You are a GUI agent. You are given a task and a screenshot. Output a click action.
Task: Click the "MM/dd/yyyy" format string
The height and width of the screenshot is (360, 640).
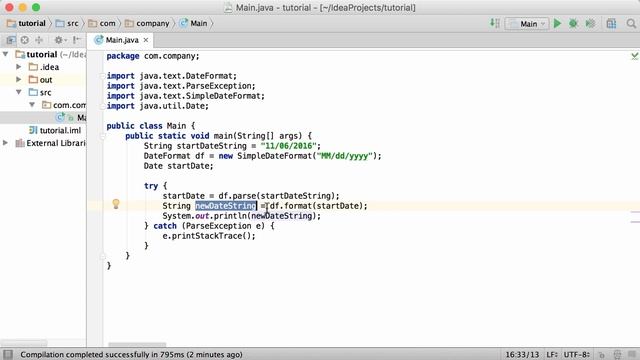tap(345, 156)
